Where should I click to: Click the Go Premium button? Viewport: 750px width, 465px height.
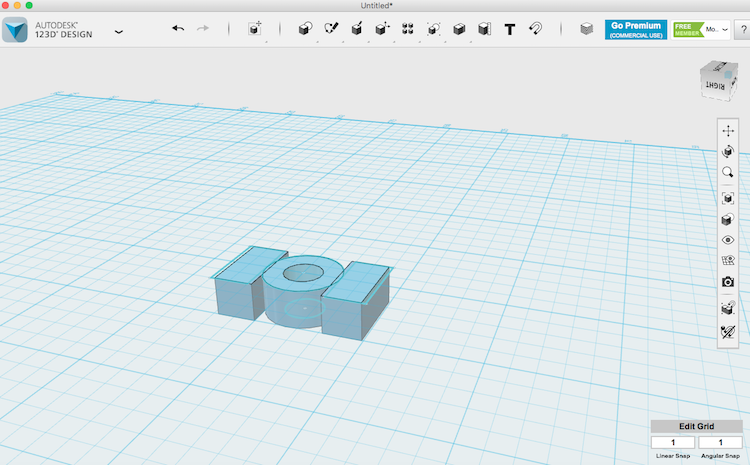pos(636,30)
